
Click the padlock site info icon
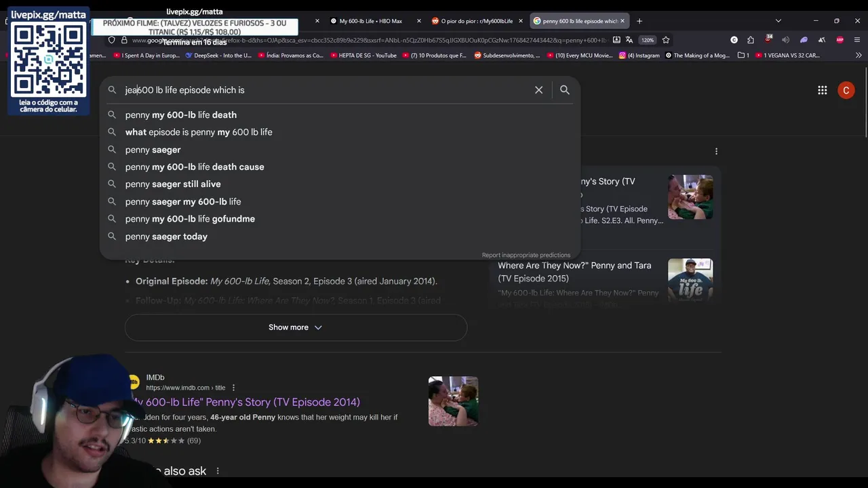(x=124, y=40)
